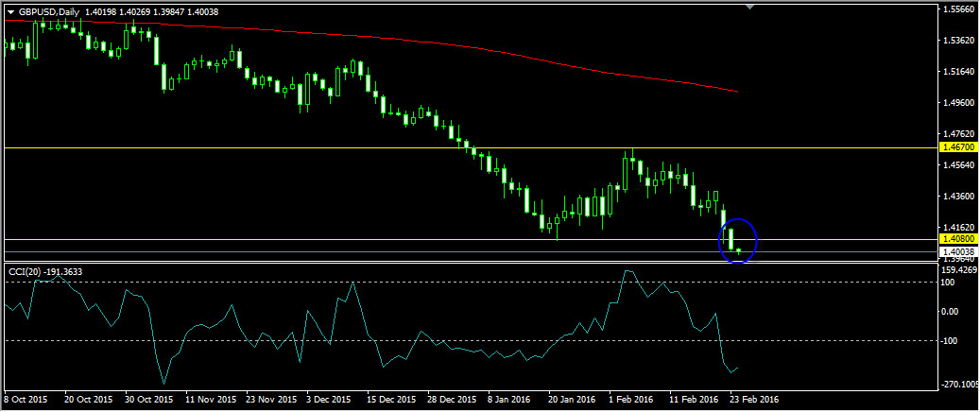Click the gray chart shift triangle marker

pyautogui.click(x=750, y=7)
